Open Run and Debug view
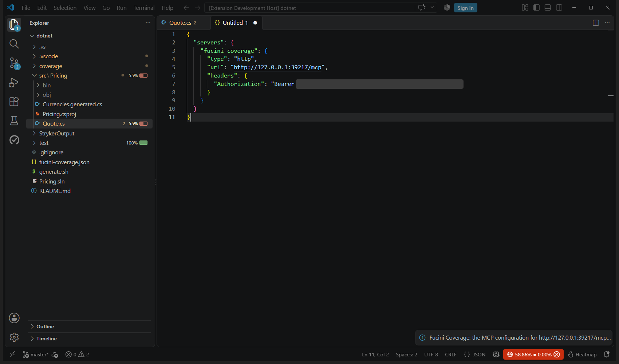This screenshot has height=364, width=619. [x=14, y=83]
